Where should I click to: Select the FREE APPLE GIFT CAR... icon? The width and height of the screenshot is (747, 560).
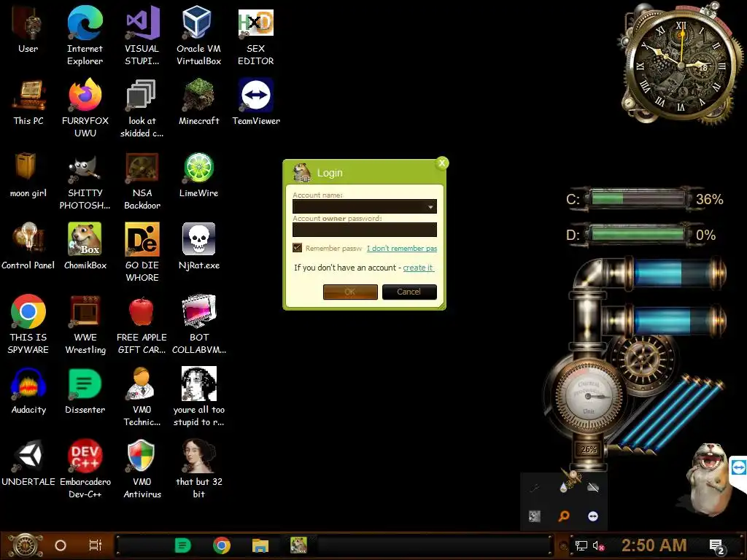[142, 324]
